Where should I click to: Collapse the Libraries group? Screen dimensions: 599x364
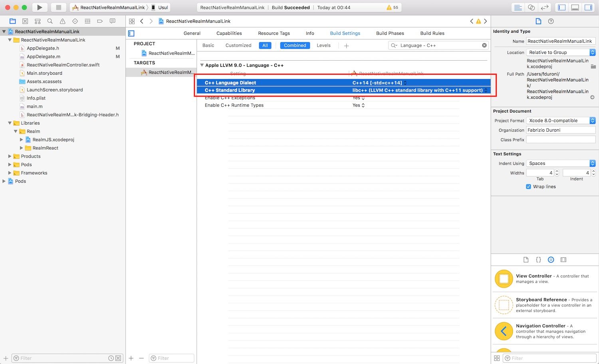[10, 123]
